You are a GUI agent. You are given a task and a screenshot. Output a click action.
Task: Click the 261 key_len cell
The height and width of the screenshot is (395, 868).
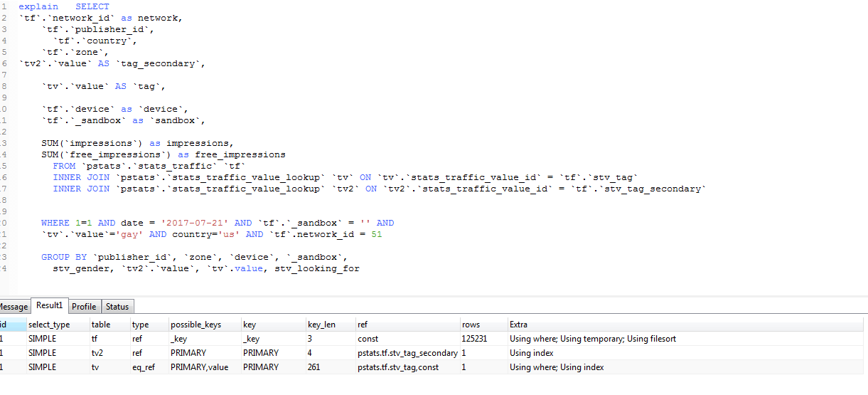point(314,367)
